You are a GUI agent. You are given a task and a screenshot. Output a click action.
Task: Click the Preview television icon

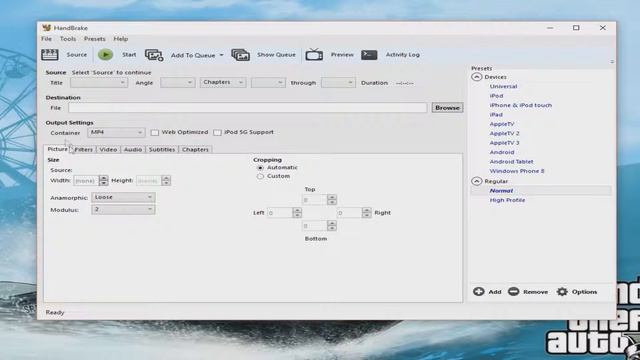tap(314, 54)
